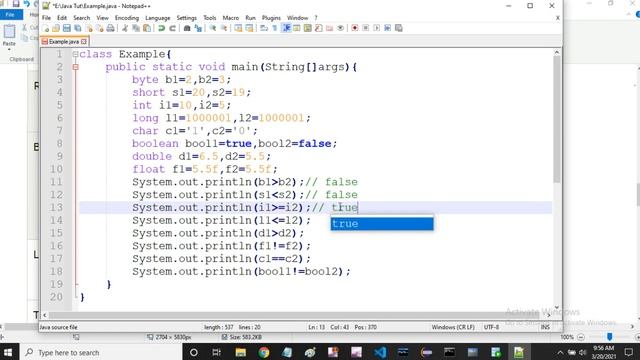Image resolution: width=640 pixels, height=360 pixels.
Task: Open the File menu in Notepad++
Action: pos(47,18)
